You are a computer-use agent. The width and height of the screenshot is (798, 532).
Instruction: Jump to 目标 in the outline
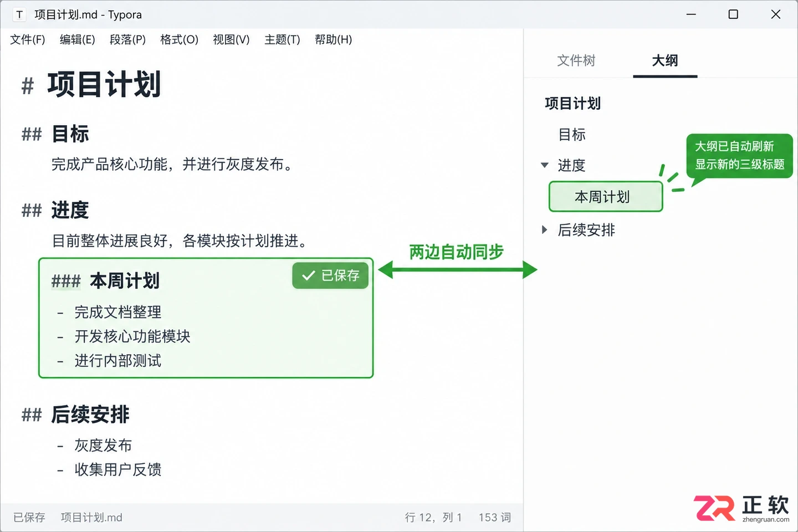point(572,135)
